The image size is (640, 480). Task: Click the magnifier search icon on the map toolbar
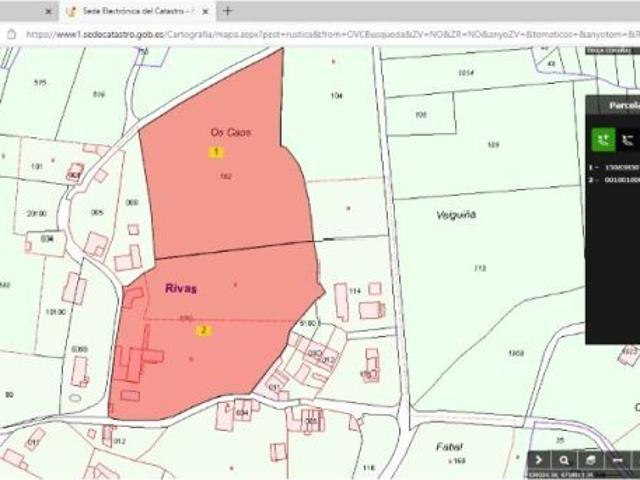564,460
